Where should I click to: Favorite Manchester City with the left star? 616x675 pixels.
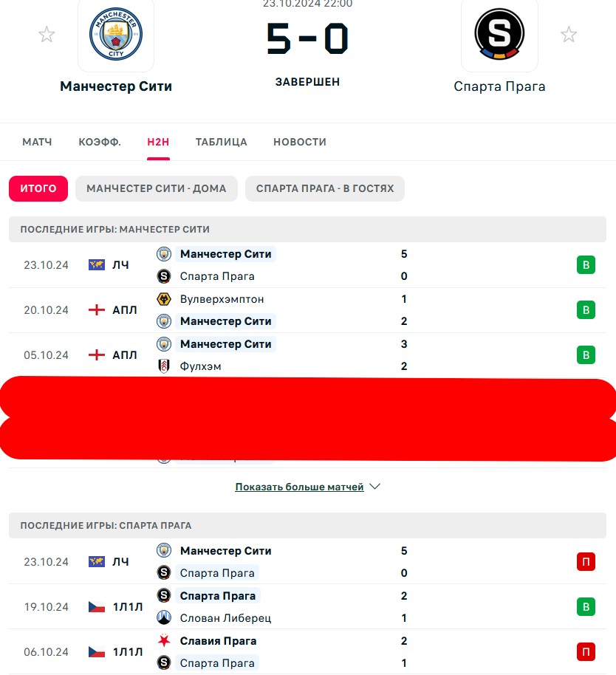tap(47, 35)
